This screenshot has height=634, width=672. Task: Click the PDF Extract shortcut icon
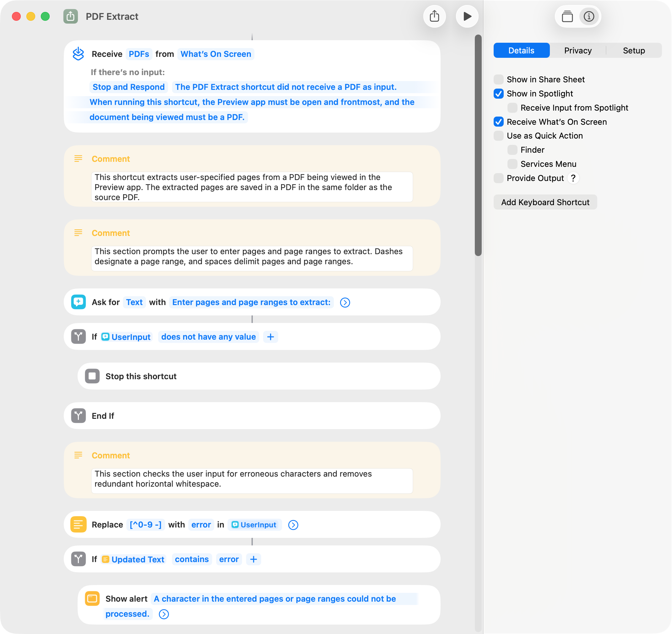click(71, 16)
